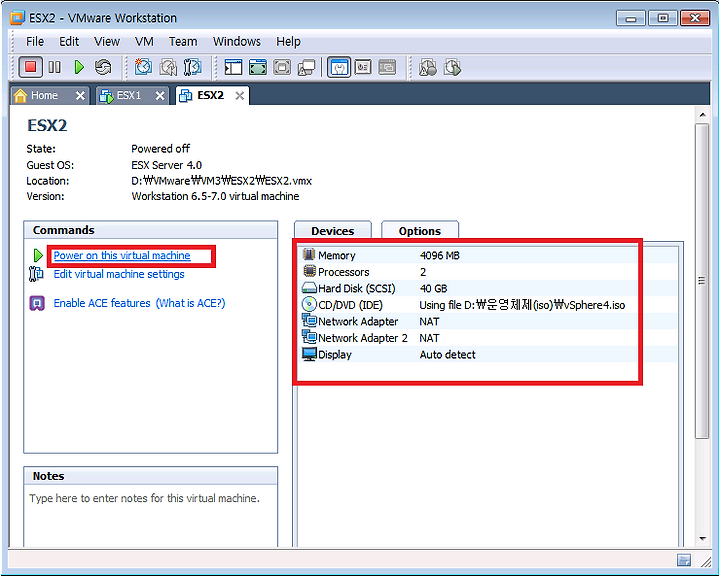Click the ACE features icon
Viewport: 720px width, 576px height.
pyautogui.click(x=37, y=303)
